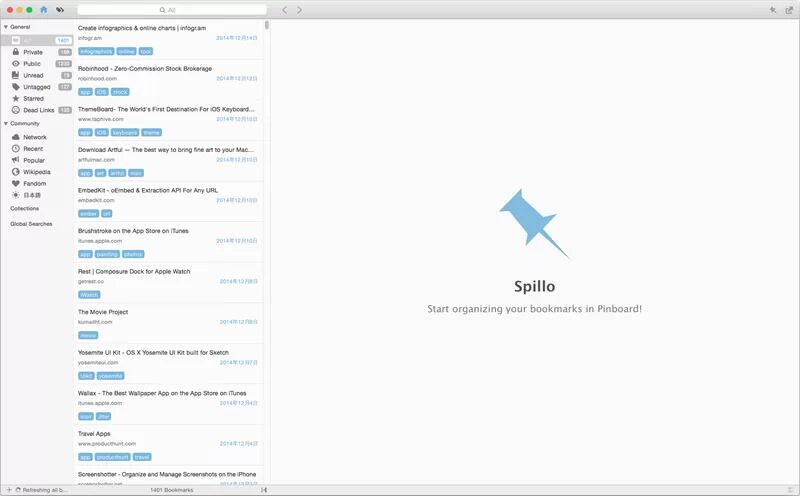The height and width of the screenshot is (496, 800).
Task: Click the '1401 Bookmarks' status text
Action: (171, 490)
